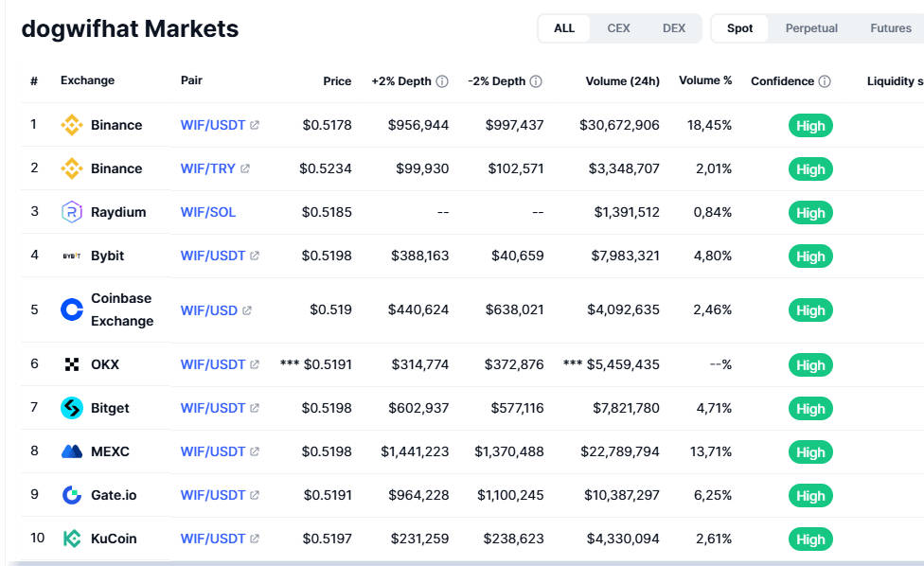The image size is (924, 566).
Task: Open the Raydium WIF/SOL pair link
Action: click(x=208, y=212)
